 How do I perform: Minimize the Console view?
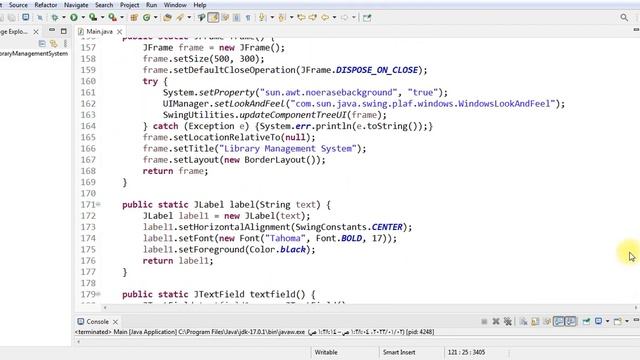tap(636, 320)
